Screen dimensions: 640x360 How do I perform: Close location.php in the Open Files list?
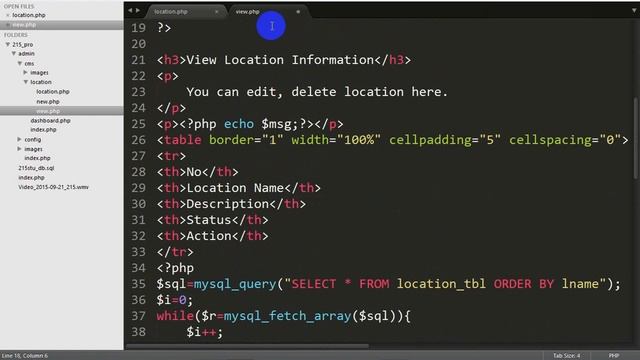[8, 15]
